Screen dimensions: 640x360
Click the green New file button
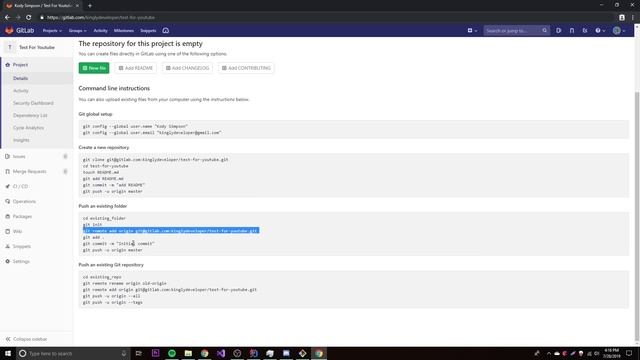(x=94, y=68)
